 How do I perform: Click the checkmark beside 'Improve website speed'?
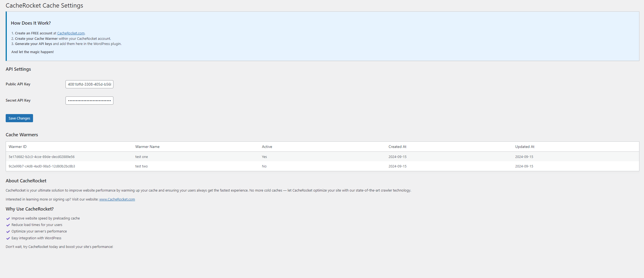coord(8,219)
